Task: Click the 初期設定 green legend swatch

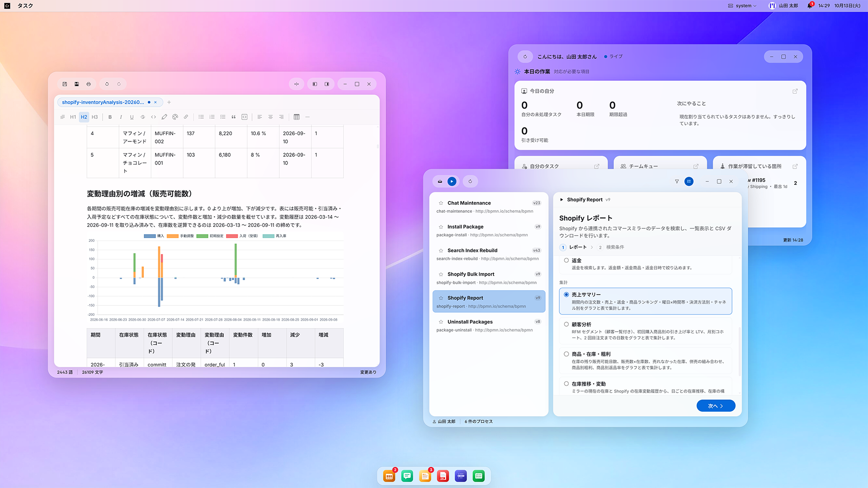Action: tap(202, 236)
